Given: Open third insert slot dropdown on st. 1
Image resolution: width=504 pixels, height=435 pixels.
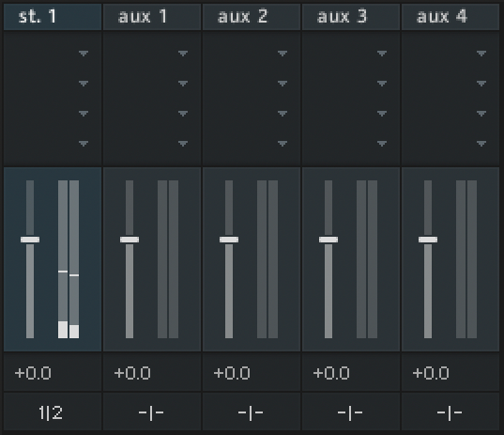Looking at the screenshot, I should 84,114.
